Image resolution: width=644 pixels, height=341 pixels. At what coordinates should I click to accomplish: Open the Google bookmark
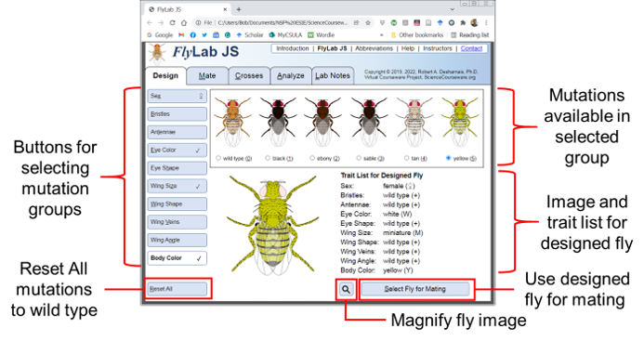pos(160,35)
